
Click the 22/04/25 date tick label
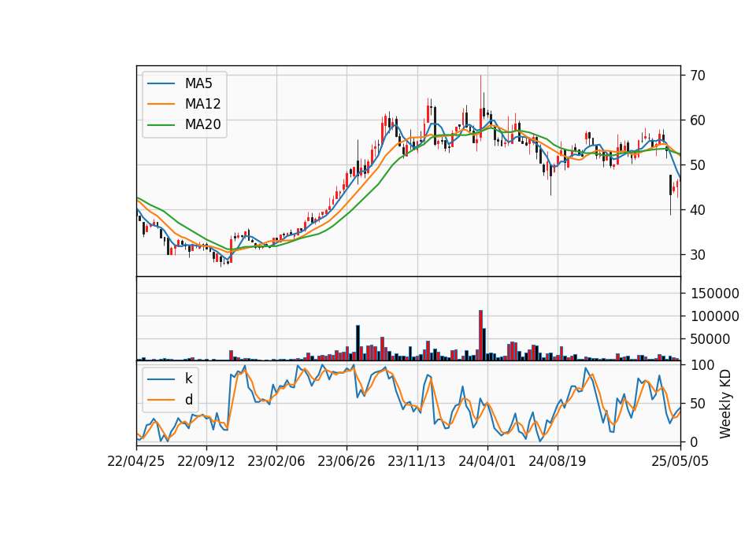(136, 461)
